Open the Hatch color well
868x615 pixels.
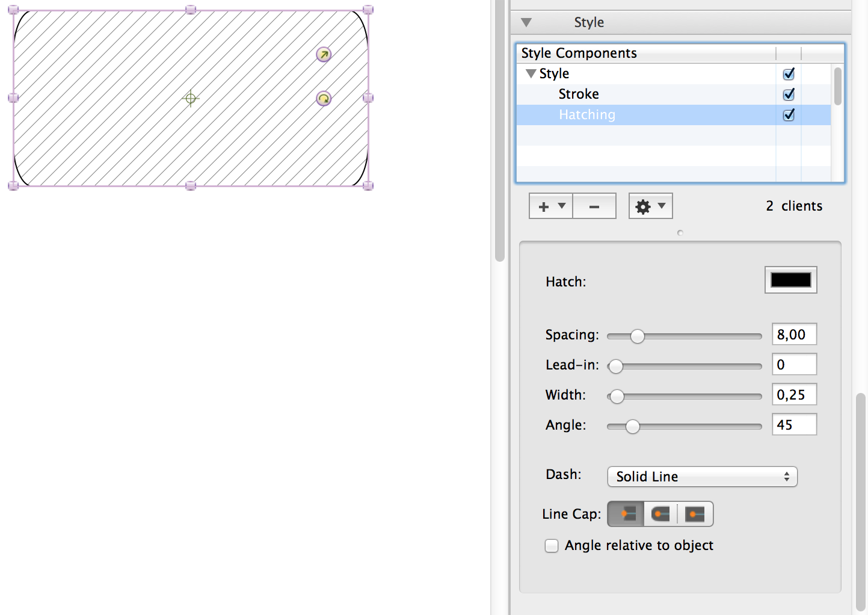(x=790, y=280)
